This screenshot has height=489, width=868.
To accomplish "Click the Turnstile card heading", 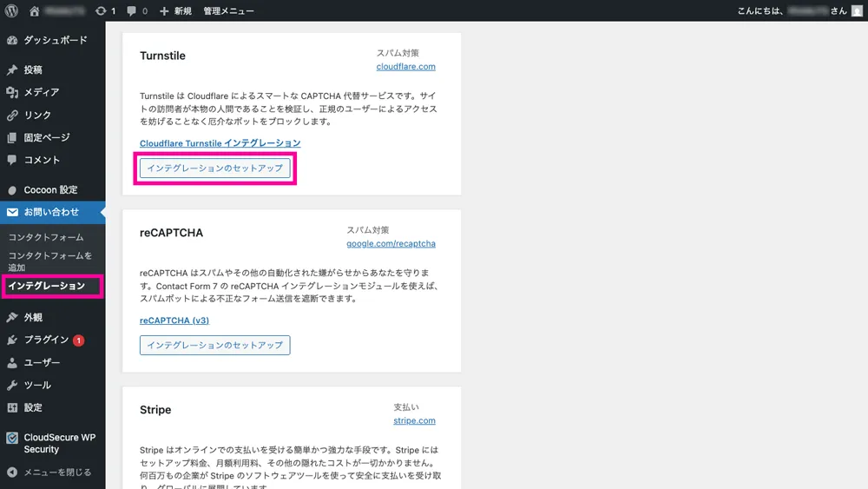I will (x=163, y=56).
